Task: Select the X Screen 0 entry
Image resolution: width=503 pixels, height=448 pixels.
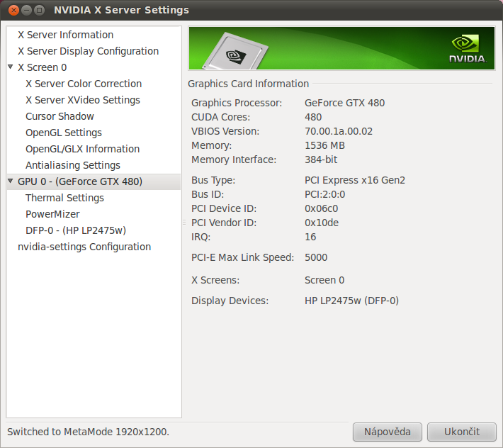Action: pyautogui.click(x=42, y=67)
